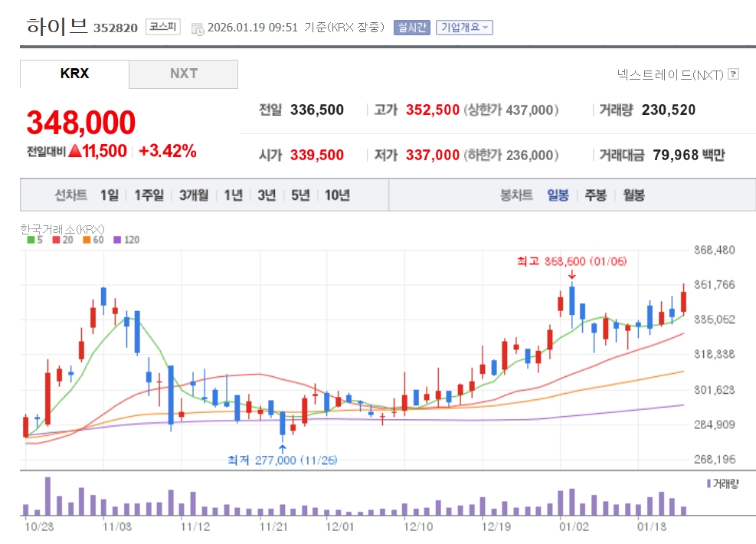Open the 기업개요 dropdown
Image resolution: width=756 pixels, height=544 pixels.
464,28
